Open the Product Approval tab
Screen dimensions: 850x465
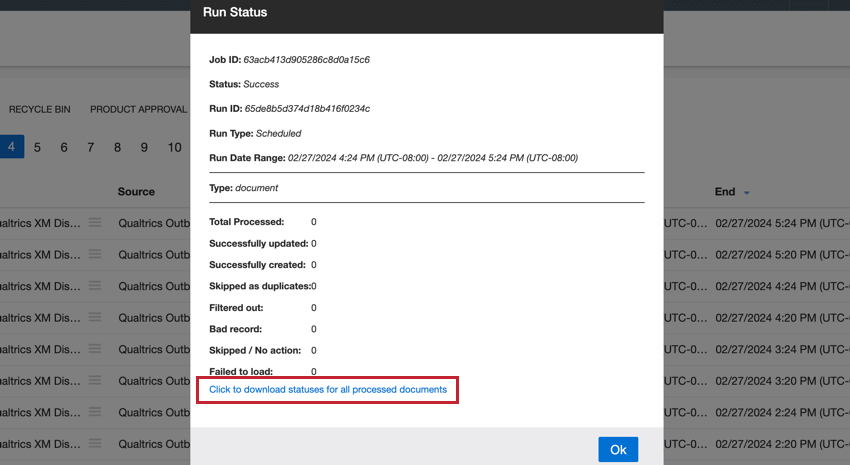point(138,109)
